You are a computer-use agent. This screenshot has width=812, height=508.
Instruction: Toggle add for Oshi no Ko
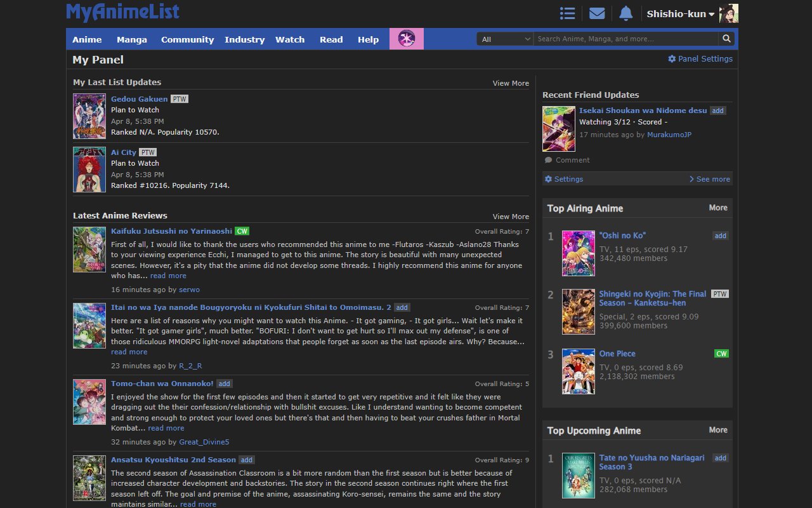720,236
